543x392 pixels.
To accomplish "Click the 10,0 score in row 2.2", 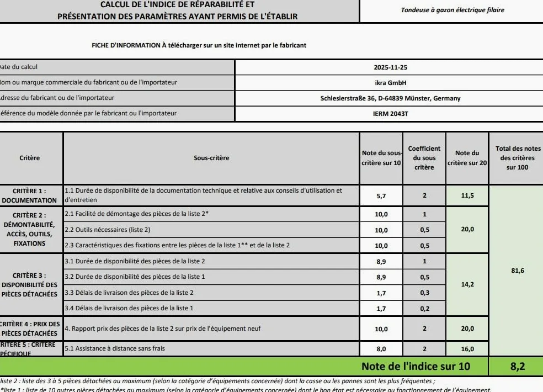I will pos(381,230).
